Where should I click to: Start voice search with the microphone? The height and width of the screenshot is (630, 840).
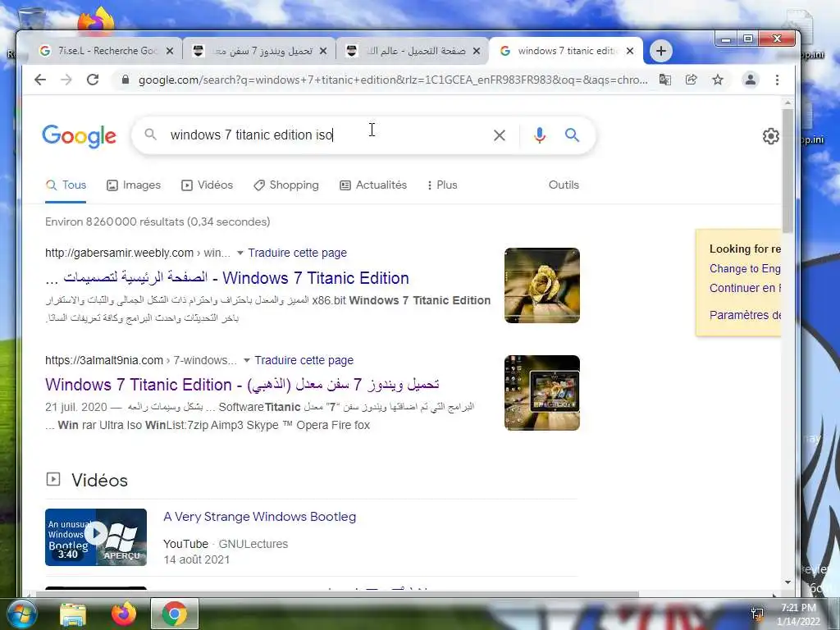540,135
